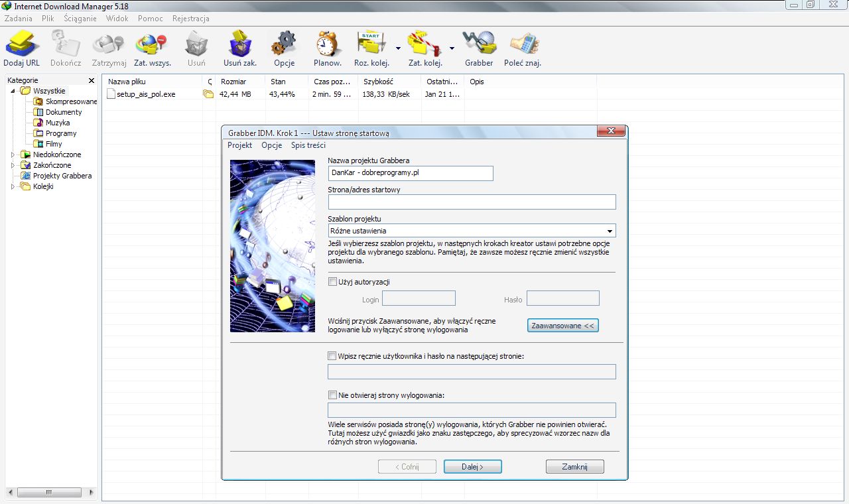This screenshot has height=504, width=849.
Task: Expand the Zakończone tree node
Action: coord(13,165)
